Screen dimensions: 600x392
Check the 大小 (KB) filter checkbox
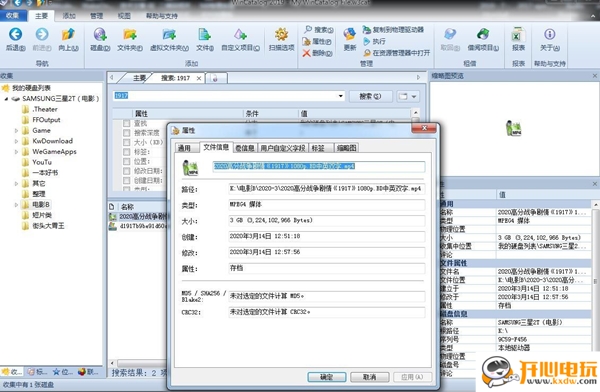pyautogui.click(x=126, y=142)
